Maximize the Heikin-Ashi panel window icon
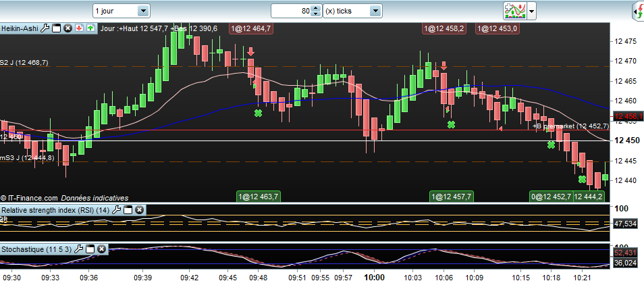 57,28
